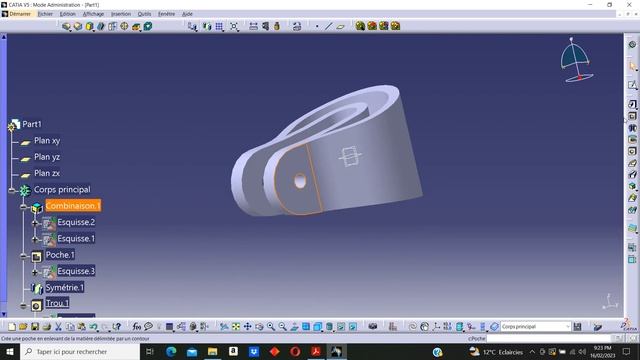Click the plane creation icon
The width and height of the screenshot is (640, 360).
coord(340,27)
